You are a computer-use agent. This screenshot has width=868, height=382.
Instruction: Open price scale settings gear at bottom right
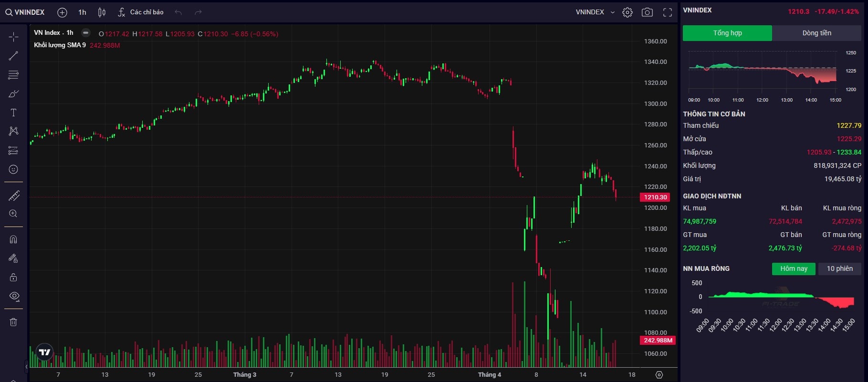point(659,375)
